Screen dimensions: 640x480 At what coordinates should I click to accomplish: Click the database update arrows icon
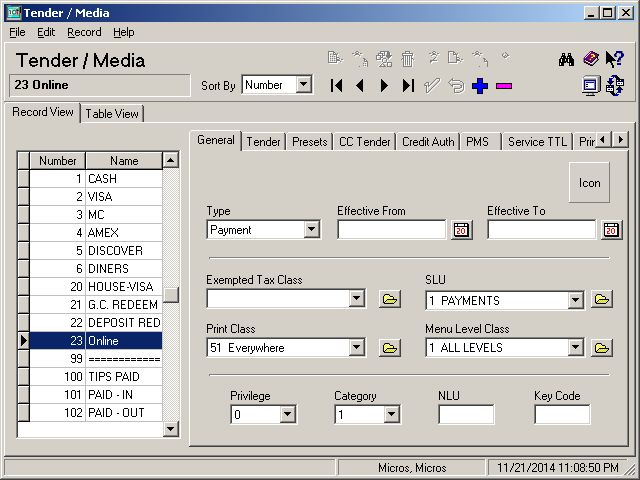click(615, 86)
